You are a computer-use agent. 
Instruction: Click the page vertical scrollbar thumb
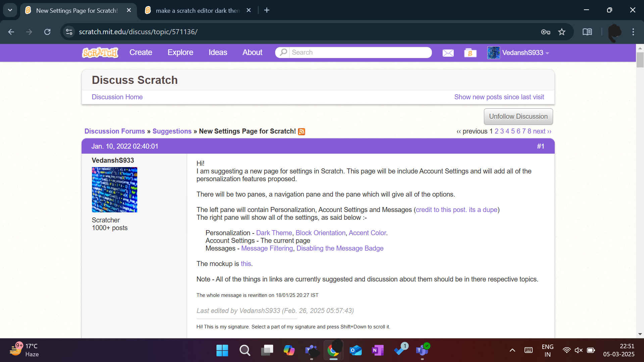(640, 60)
